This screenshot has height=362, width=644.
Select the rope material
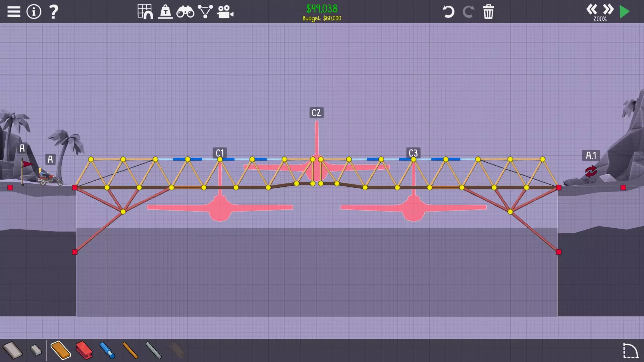click(x=130, y=350)
